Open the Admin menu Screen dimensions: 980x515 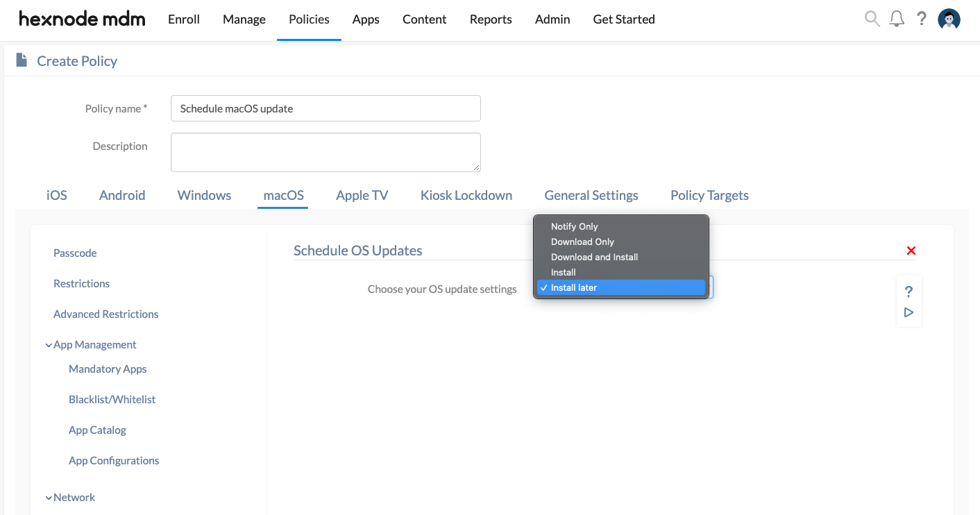(x=552, y=19)
